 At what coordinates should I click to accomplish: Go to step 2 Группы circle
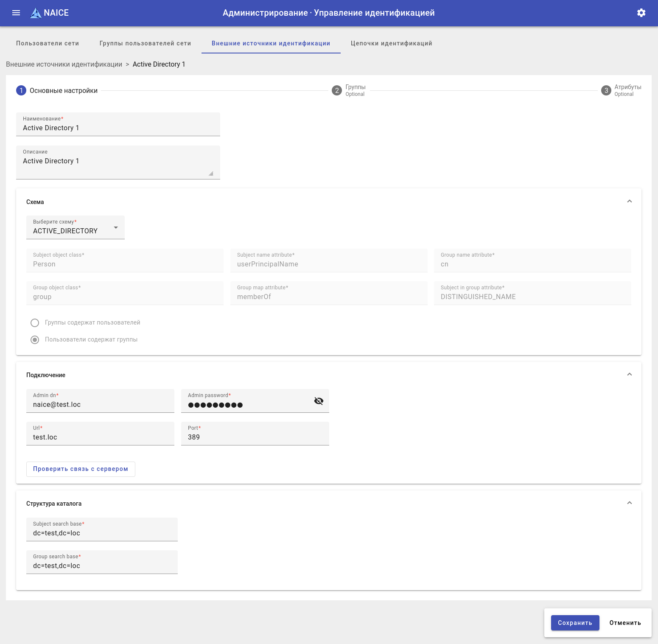click(337, 90)
